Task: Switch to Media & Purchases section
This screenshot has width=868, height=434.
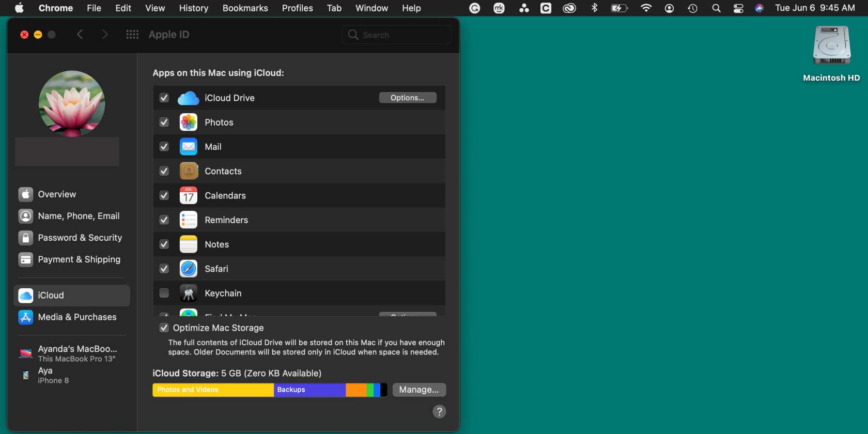Action: point(77,317)
